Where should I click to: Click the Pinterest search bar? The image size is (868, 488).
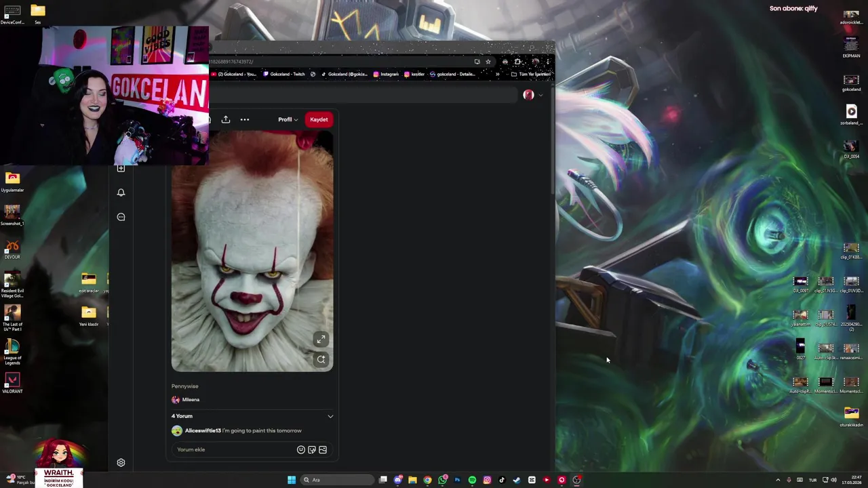pyautogui.click(x=363, y=95)
